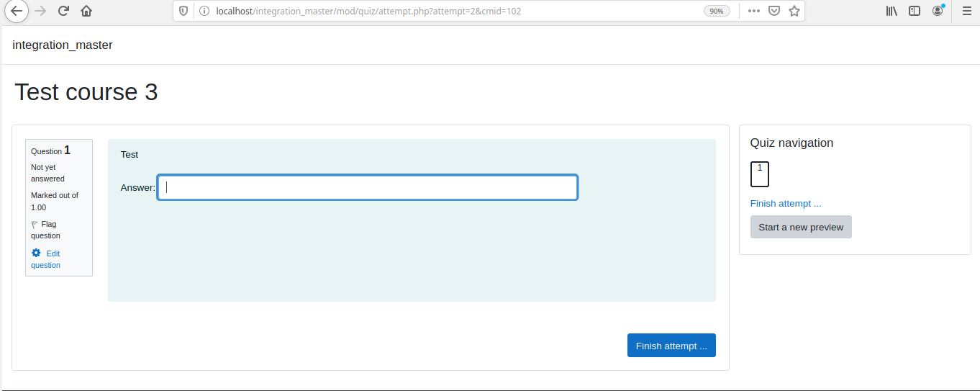Open the Library icon
The width and height of the screenshot is (980, 391).
(891, 11)
